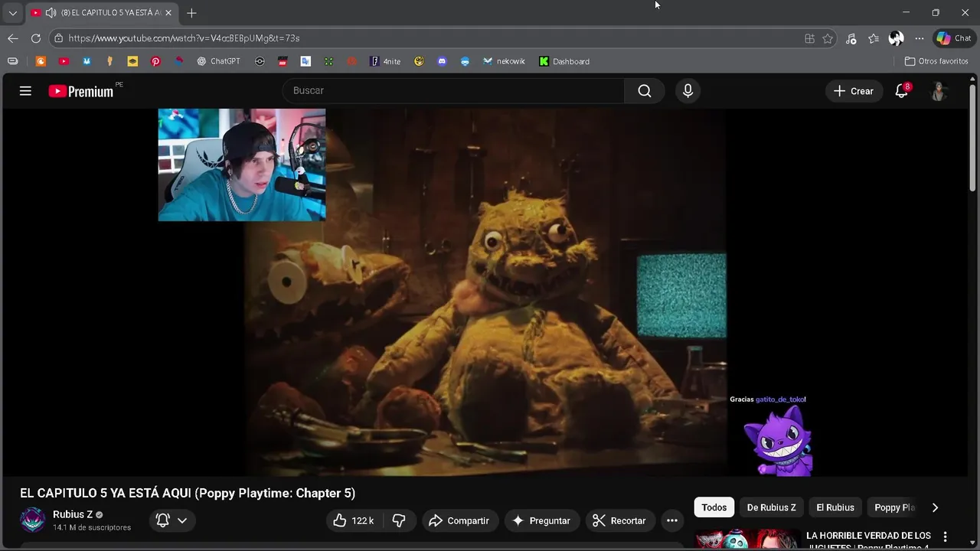This screenshot has height=551, width=980.
Task: Open the Copilot Chat button
Action: (x=954, y=38)
